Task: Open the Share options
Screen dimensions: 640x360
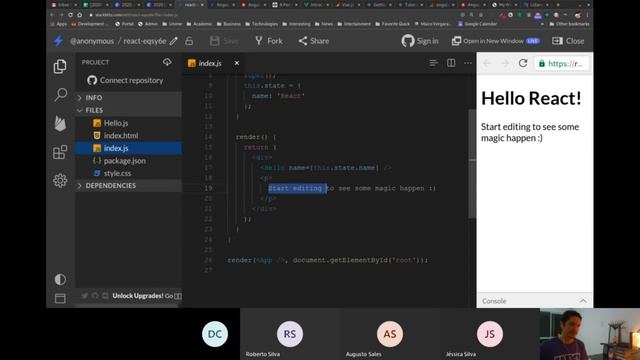Action: [313, 41]
